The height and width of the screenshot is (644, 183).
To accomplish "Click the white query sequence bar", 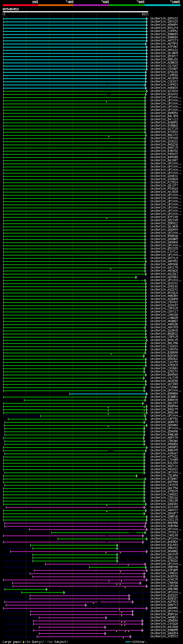I will 75,12.
